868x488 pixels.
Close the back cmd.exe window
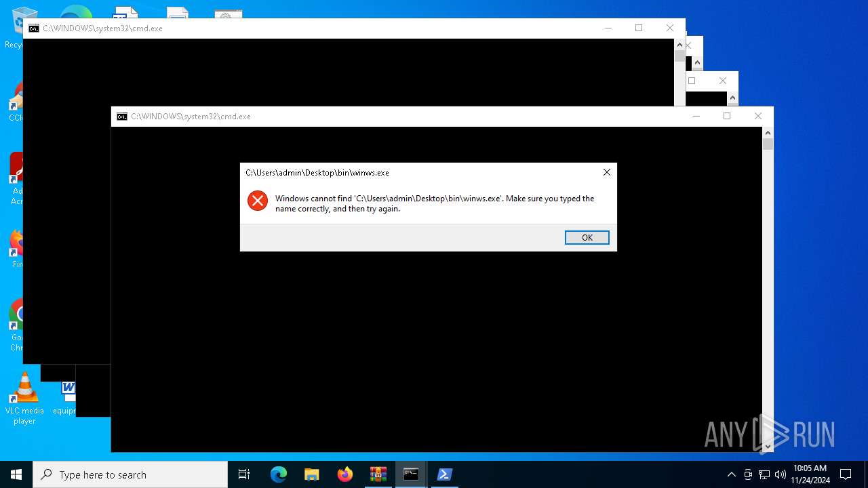(670, 28)
